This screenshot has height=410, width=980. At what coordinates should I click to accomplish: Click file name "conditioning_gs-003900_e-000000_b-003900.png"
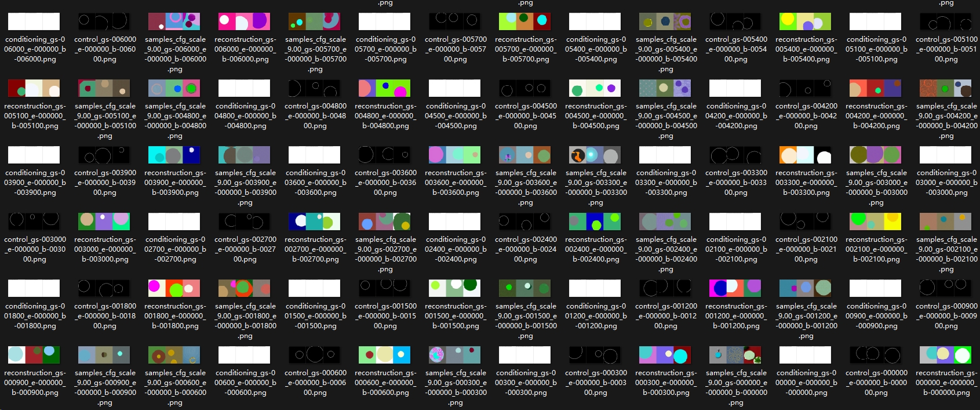point(35,183)
